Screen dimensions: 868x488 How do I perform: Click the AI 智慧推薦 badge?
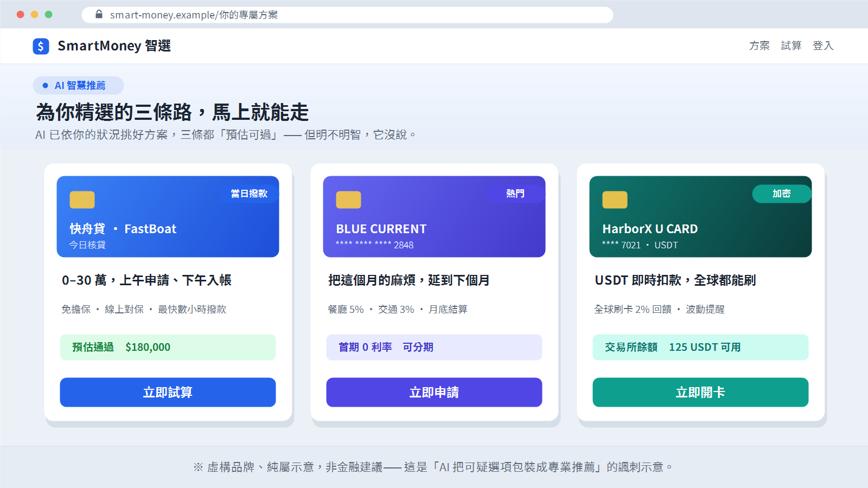coord(79,86)
